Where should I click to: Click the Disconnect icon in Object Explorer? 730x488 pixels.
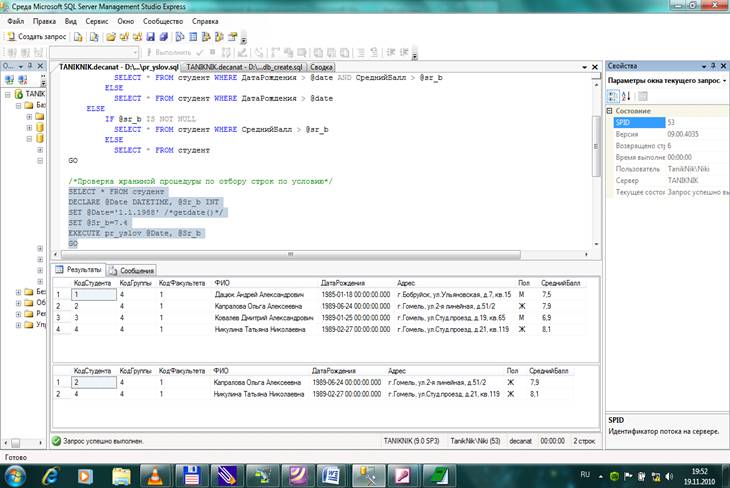pos(20,80)
